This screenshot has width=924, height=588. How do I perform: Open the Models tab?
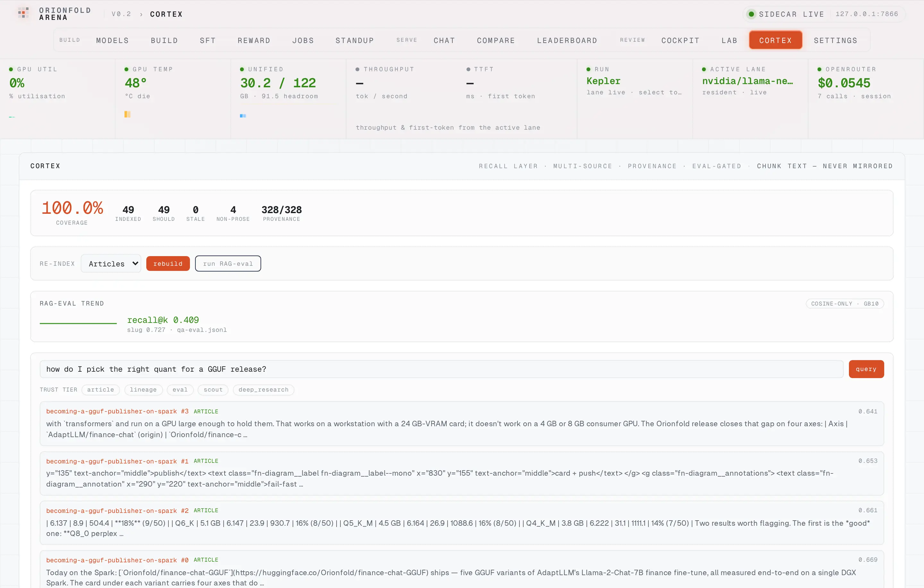click(112, 40)
